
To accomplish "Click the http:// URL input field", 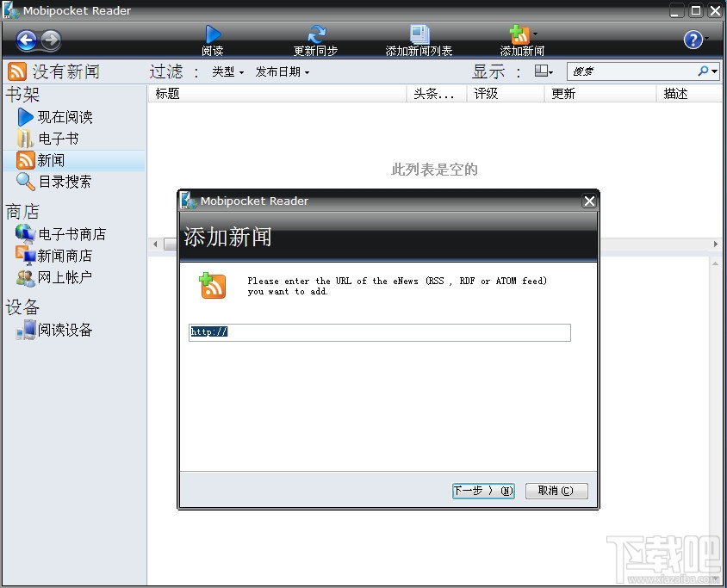I will [x=379, y=332].
